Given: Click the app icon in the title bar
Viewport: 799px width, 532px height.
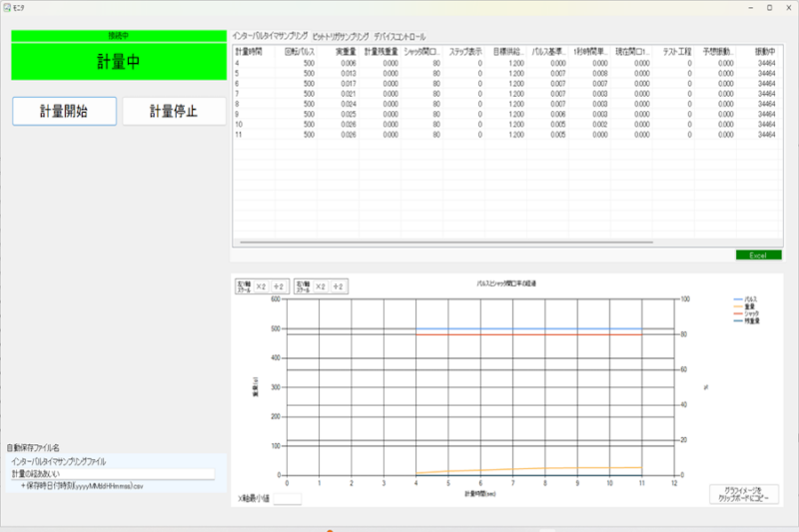Looking at the screenshot, I should (x=7, y=8).
